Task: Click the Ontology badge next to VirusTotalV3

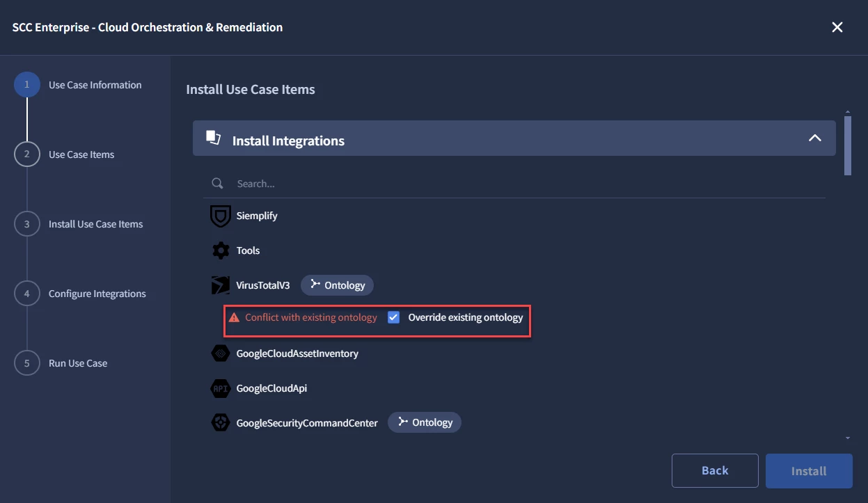Action: (338, 285)
